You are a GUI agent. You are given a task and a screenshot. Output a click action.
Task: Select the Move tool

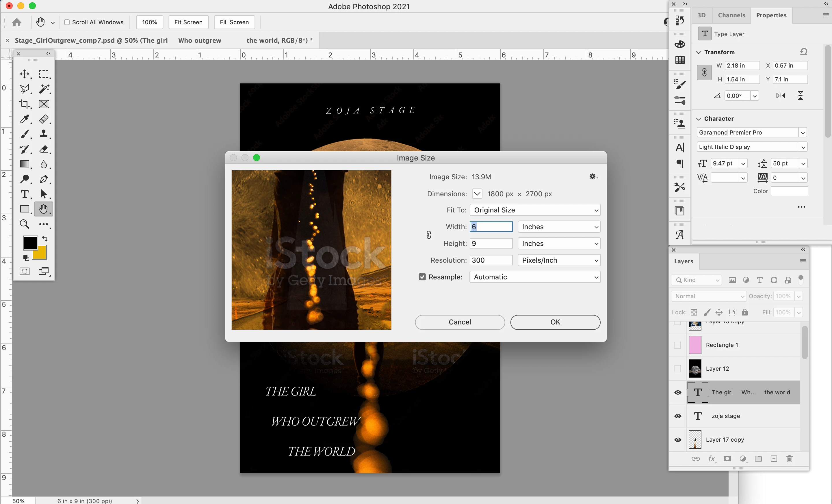click(x=24, y=74)
